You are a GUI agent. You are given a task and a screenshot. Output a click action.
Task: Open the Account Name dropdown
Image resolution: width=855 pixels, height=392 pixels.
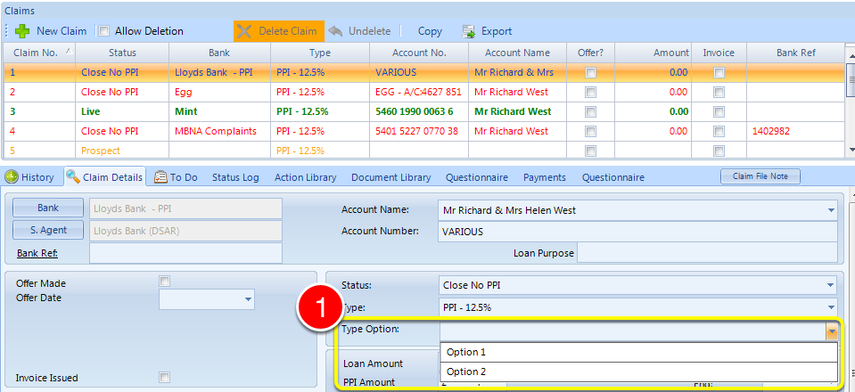(830, 210)
